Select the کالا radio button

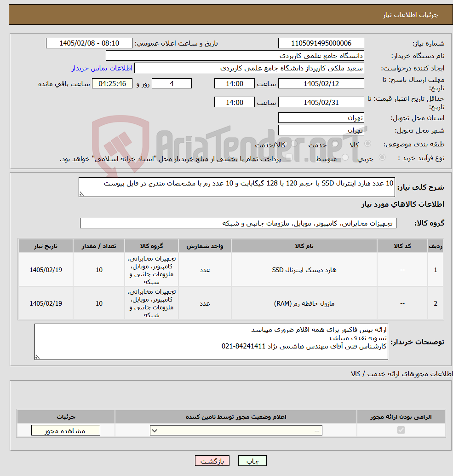click(368, 144)
